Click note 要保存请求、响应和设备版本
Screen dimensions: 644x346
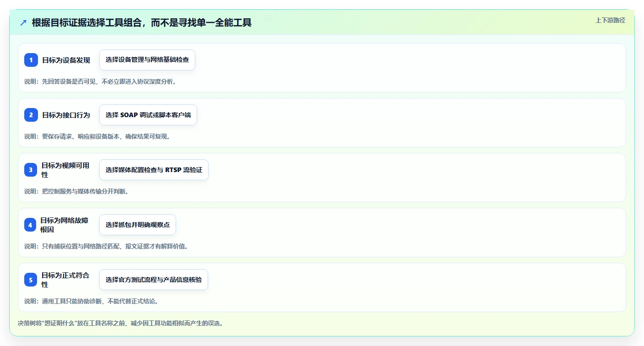coord(97,136)
